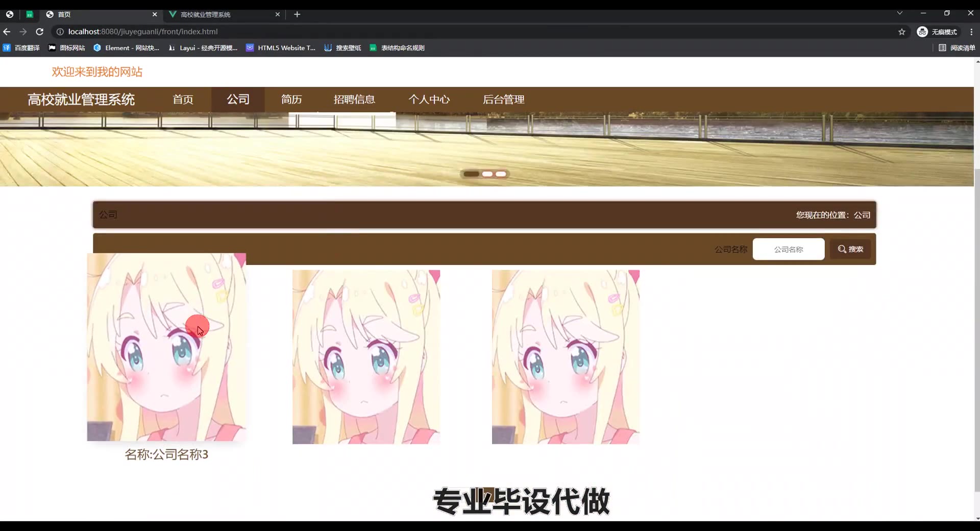
Task: Open 招聘信息 in the navigation menu
Action: [354, 100]
